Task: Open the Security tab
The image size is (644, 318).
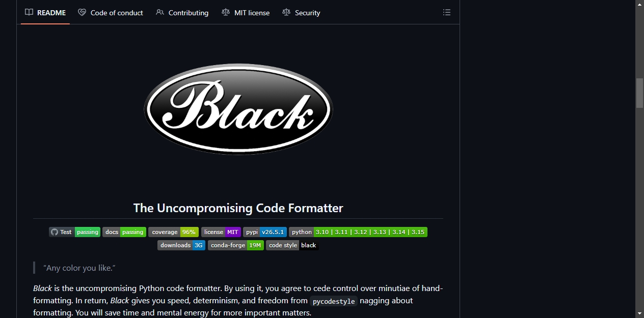Action: coord(301,13)
